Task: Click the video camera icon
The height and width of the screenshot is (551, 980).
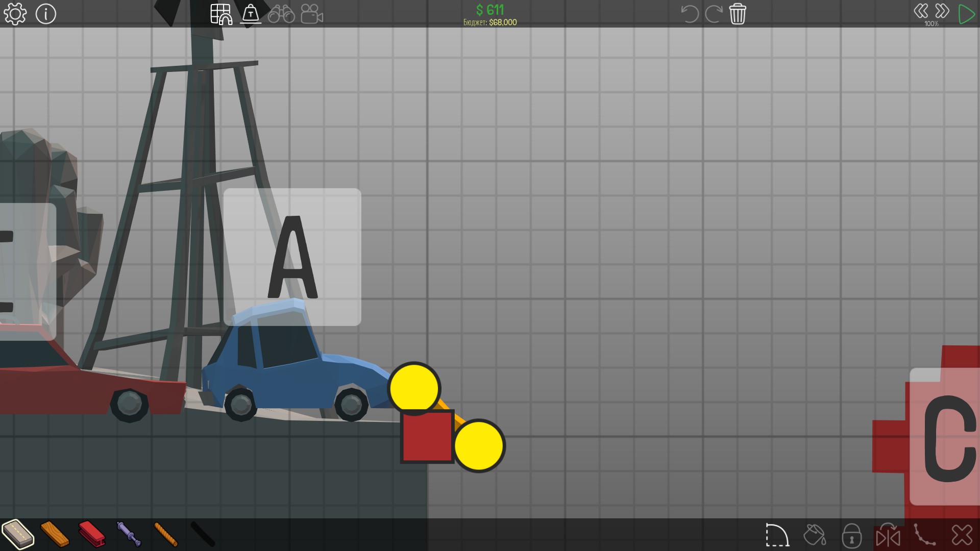Action: tap(311, 14)
